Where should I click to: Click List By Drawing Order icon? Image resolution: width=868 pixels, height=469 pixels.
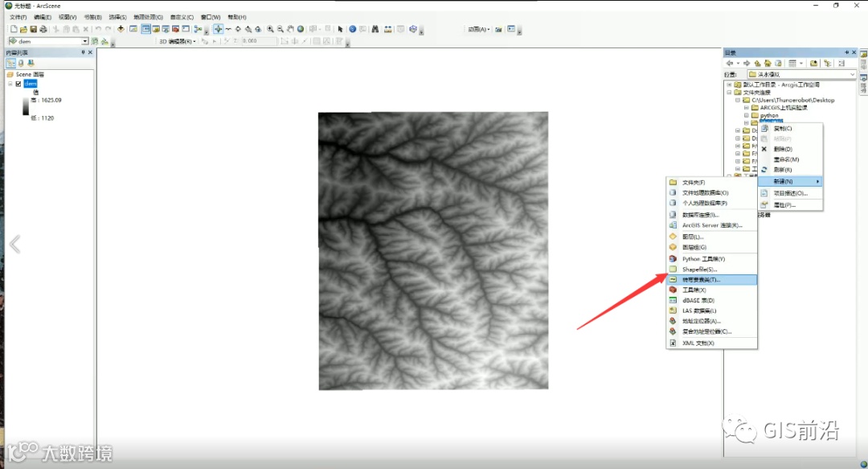[x=11, y=64]
